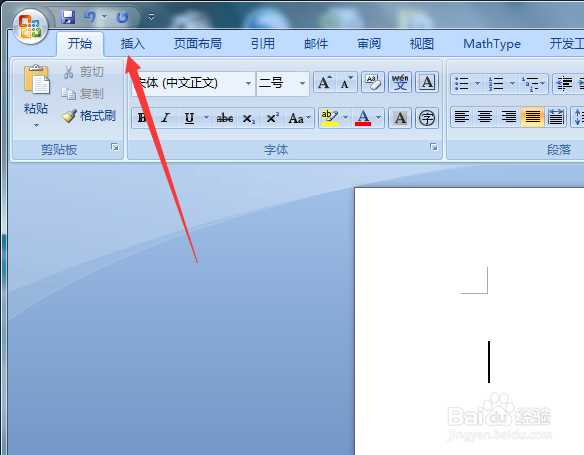Open the MathType tab
The image size is (584, 455).
(x=492, y=44)
